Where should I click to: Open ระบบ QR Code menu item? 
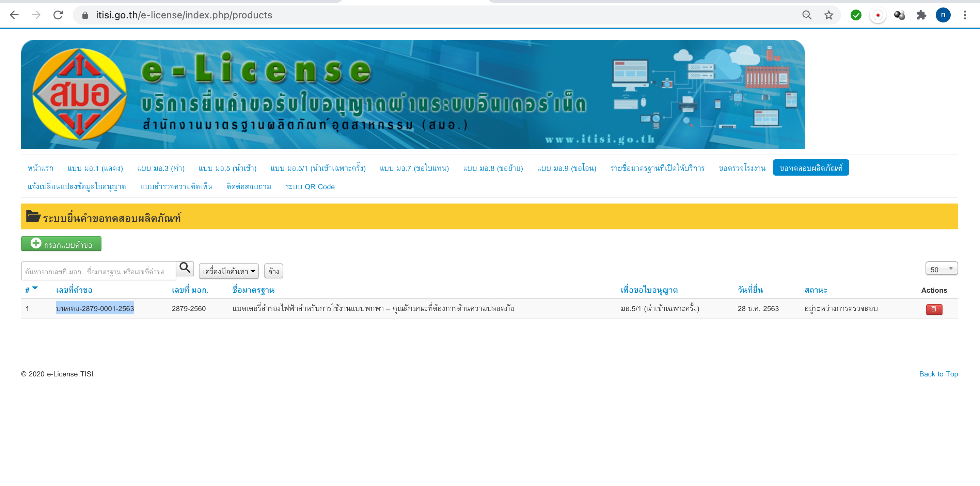click(x=310, y=187)
